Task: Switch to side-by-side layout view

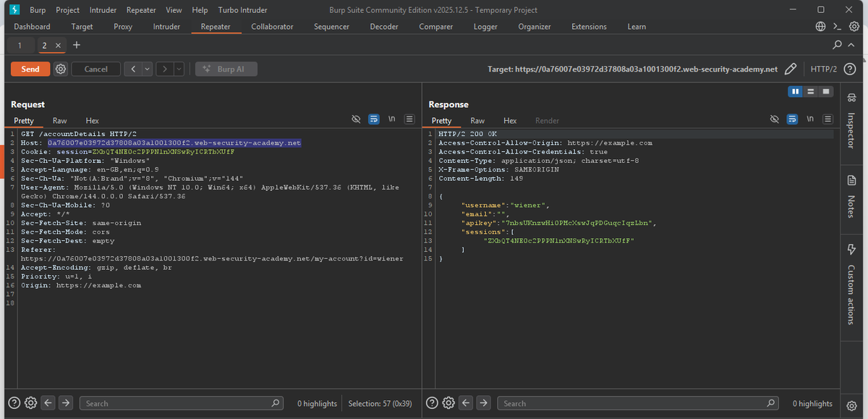Action: coord(796,92)
